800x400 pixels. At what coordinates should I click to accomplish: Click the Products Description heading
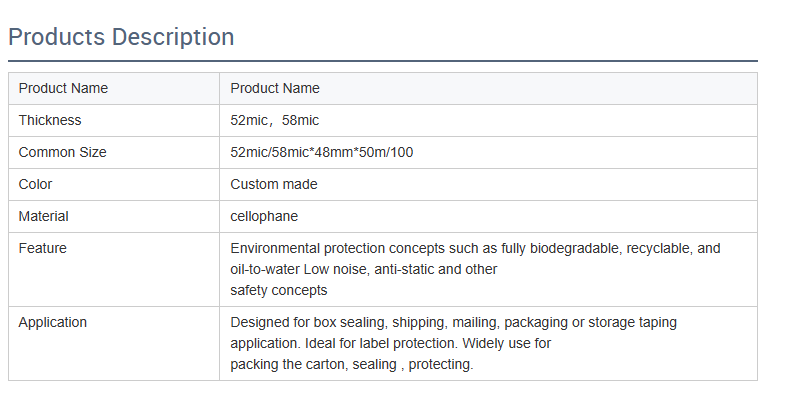[x=121, y=37]
